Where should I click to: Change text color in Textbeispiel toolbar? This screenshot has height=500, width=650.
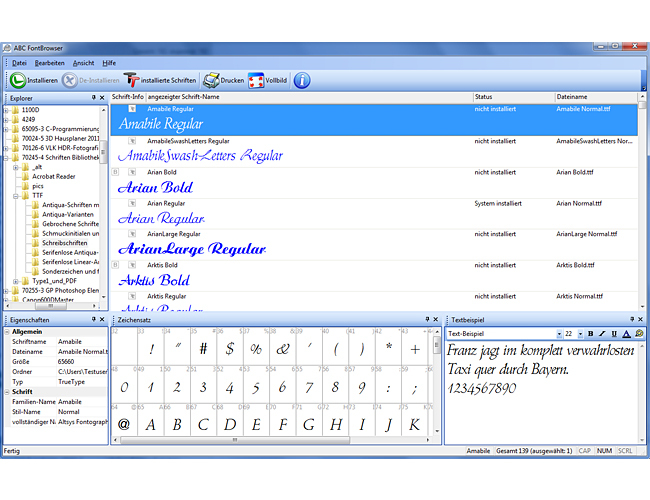(627, 333)
